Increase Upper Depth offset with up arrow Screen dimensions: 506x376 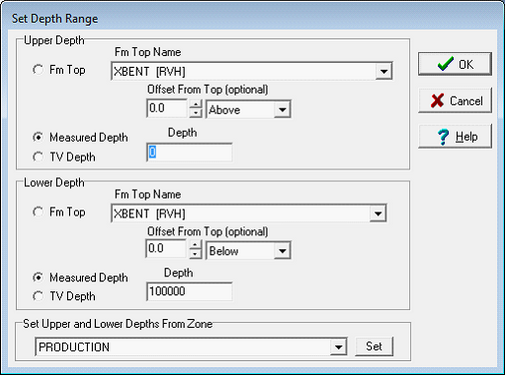pyautogui.click(x=196, y=105)
